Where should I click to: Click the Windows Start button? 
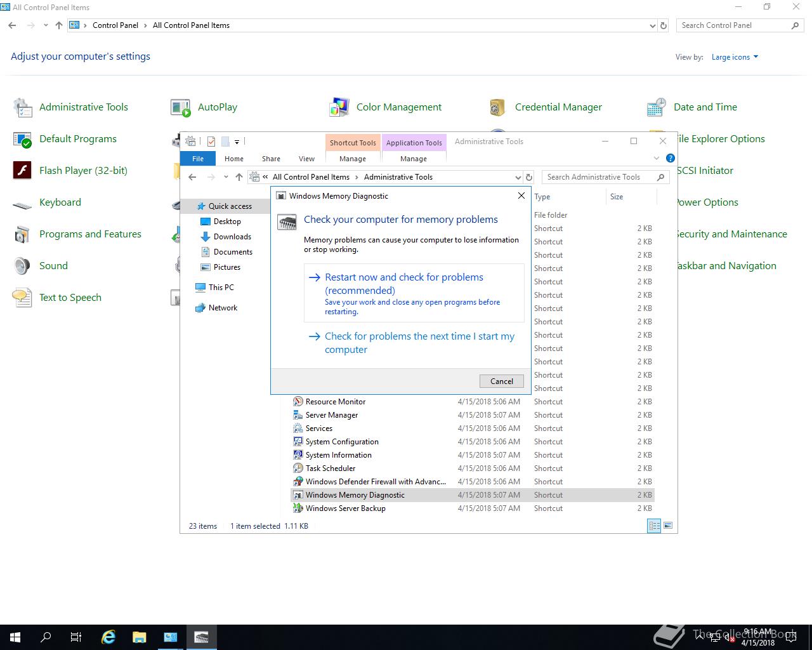click(x=15, y=637)
